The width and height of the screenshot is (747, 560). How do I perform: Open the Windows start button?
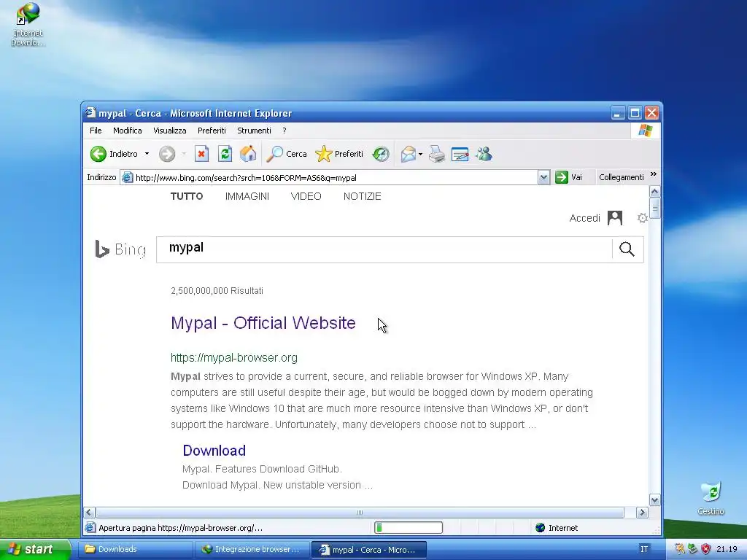point(35,550)
